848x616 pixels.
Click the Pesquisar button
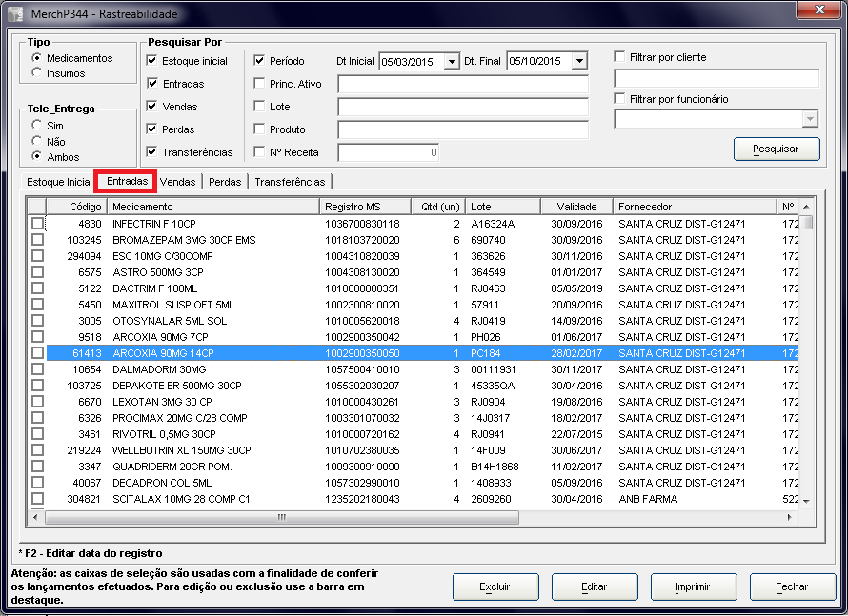(x=777, y=149)
